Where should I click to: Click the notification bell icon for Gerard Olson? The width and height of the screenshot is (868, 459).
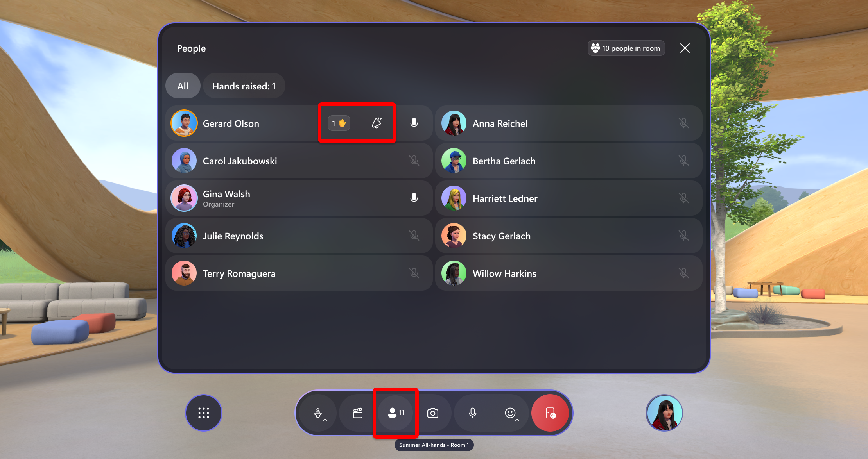point(376,123)
